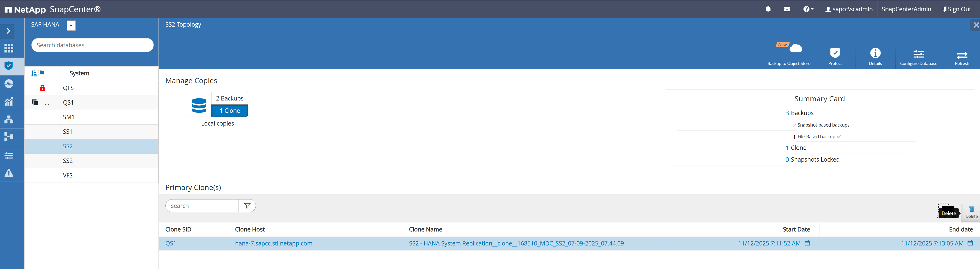The image size is (980, 269).
Task: Open the Settings sliders icon in sidebar
Action: (x=9, y=155)
